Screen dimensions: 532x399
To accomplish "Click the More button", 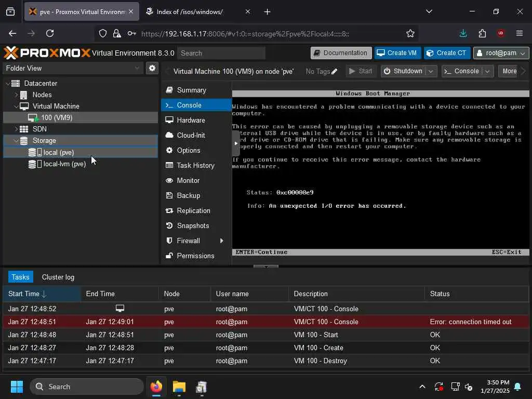I will click(509, 71).
